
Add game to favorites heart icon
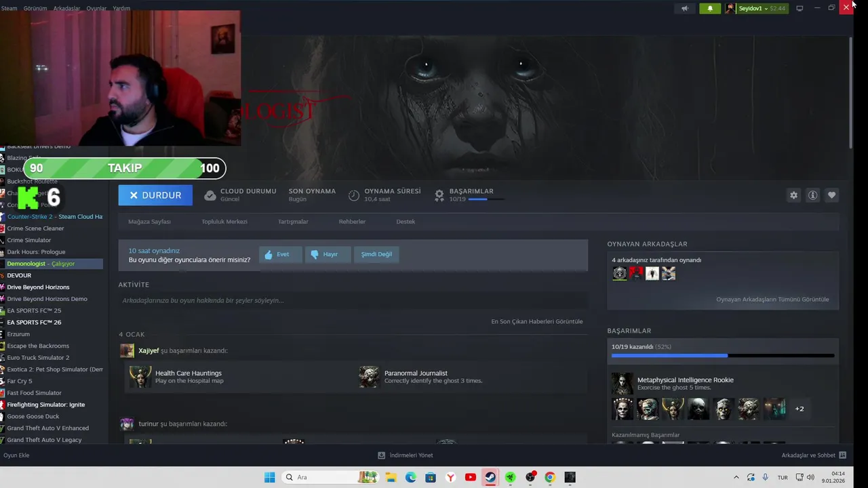click(x=831, y=195)
